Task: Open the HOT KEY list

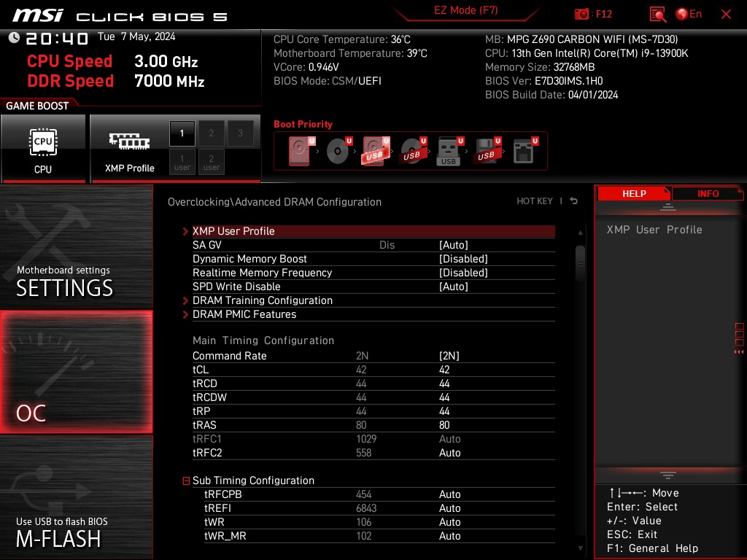Action: (x=535, y=201)
